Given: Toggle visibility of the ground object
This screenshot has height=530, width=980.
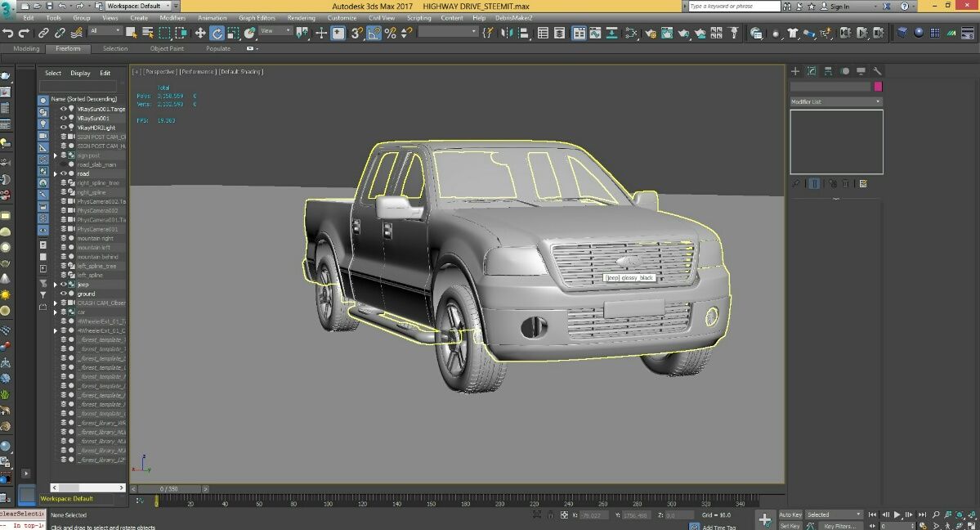Looking at the screenshot, I should click(64, 294).
